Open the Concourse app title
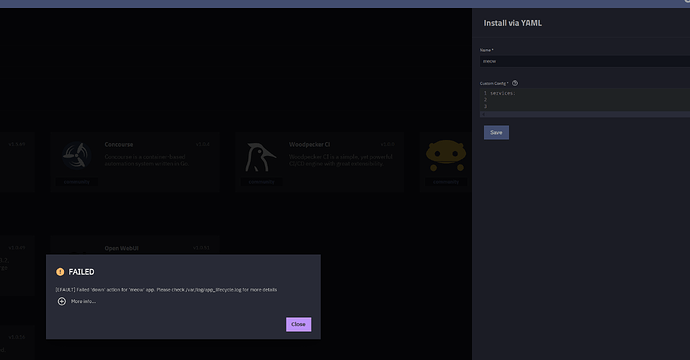 click(x=119, y=144)
